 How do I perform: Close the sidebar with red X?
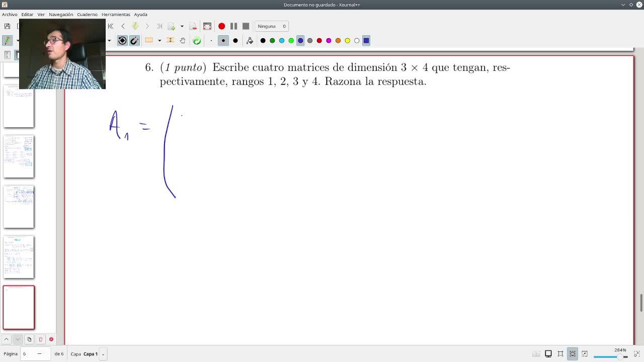tap(51, 339)
